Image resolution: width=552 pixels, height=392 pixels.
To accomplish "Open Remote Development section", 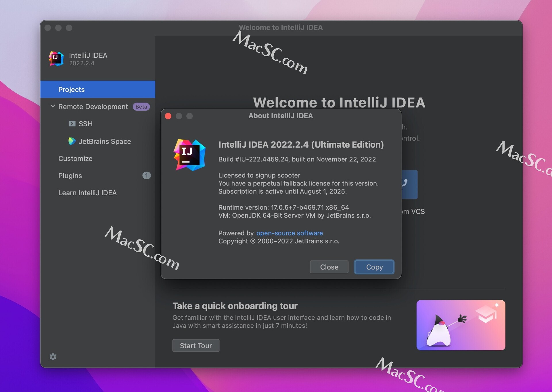I will (93, 107).
